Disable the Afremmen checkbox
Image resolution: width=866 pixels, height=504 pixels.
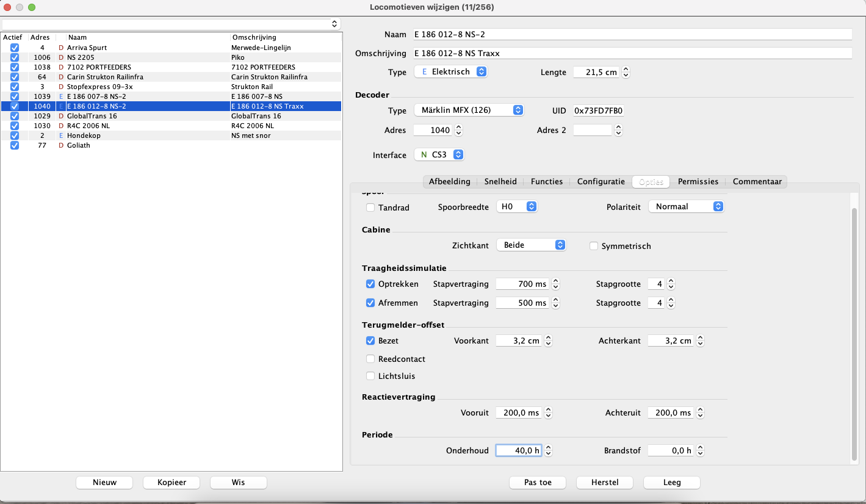pyautogui.click(x=370, y=303)
